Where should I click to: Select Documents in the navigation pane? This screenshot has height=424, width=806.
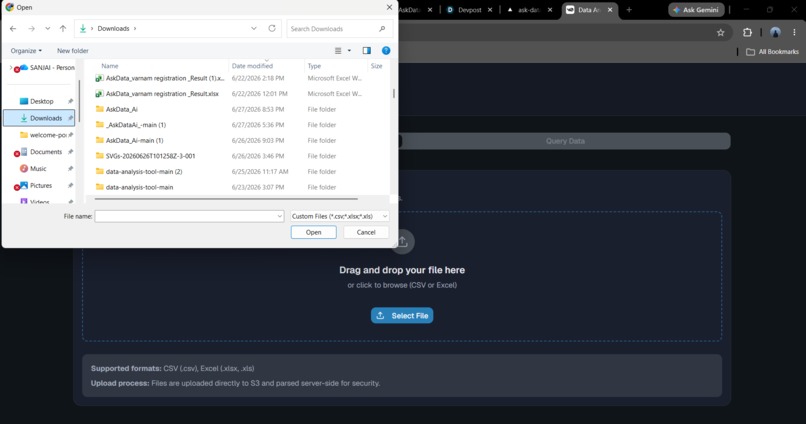click(45, 152)
